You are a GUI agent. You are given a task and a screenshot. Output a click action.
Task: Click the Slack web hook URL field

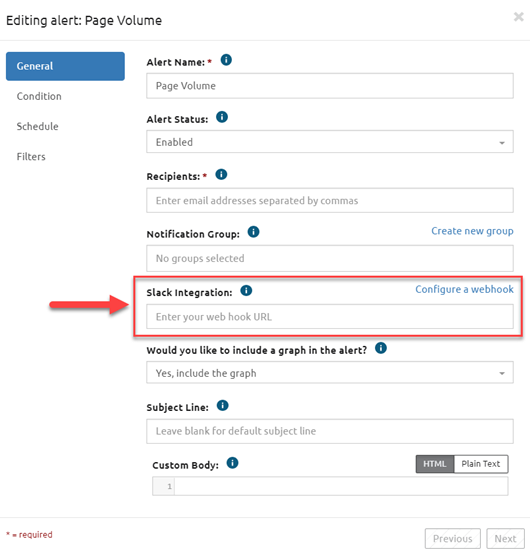(x=330, y=317)
